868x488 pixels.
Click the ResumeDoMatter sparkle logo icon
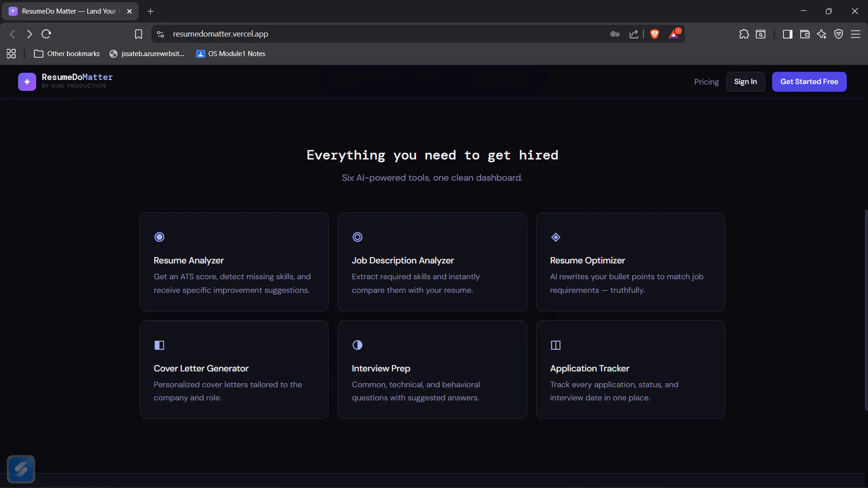27,82
